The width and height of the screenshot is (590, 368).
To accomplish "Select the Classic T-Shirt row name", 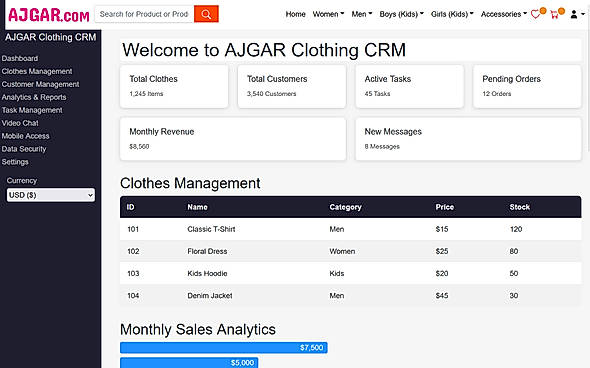I will click(211, 229).
